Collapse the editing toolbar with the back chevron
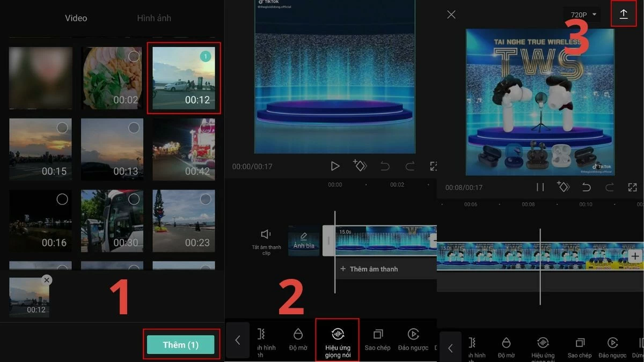This screenshot has width=644, height=362. click(x=238, y=339)
